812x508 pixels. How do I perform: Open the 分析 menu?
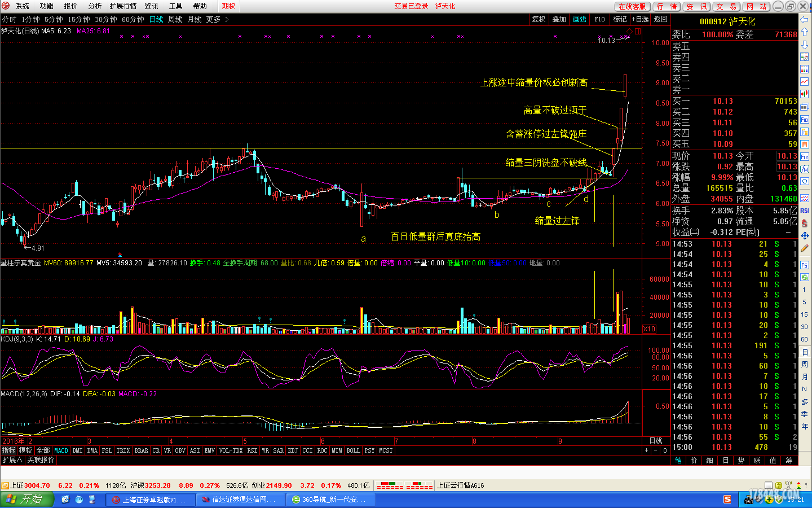[95, 6]
